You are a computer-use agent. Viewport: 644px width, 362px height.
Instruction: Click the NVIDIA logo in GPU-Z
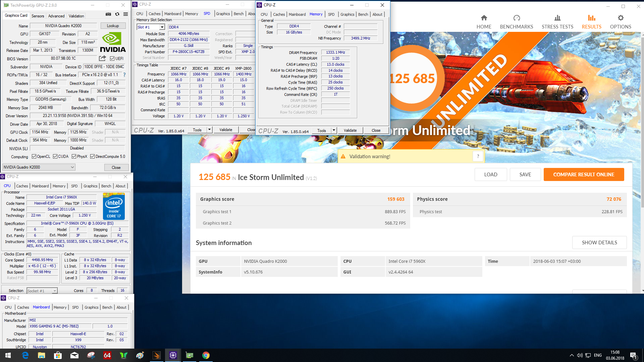pos(113,42)
